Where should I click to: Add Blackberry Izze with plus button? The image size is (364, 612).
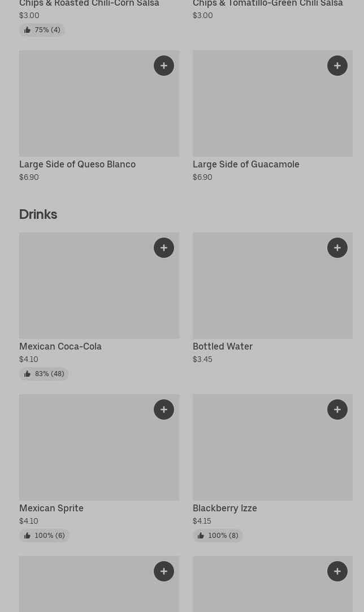[337, 410]
